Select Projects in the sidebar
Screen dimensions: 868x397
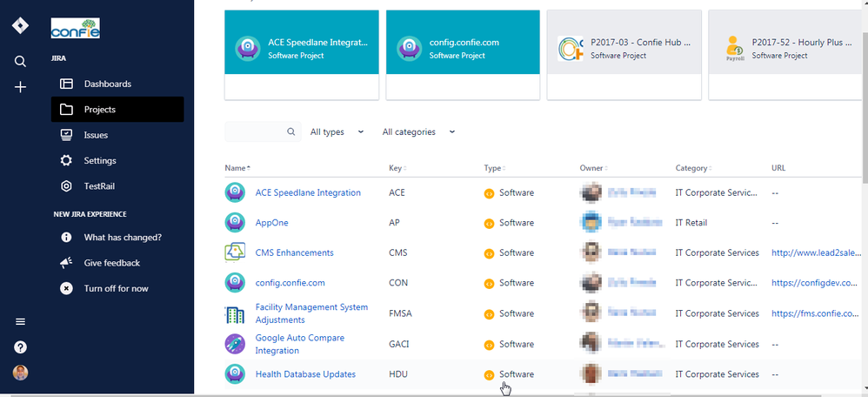pyautogui.click(x=117, y=109)
